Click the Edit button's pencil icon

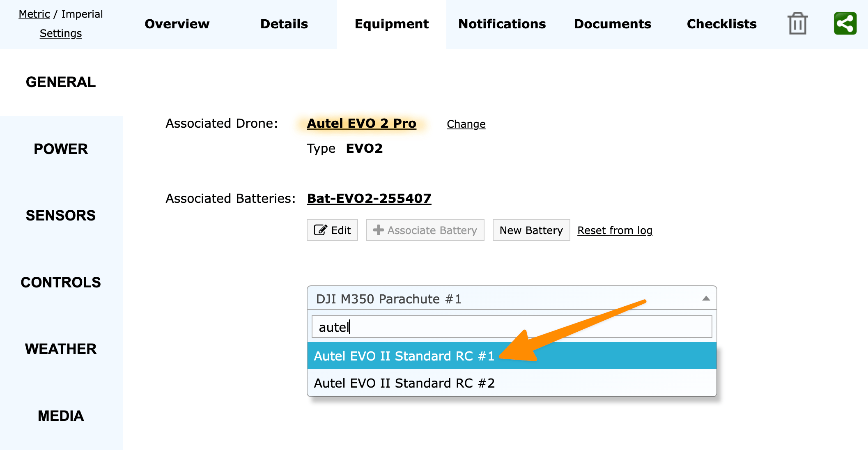click(x=320, y=230)
